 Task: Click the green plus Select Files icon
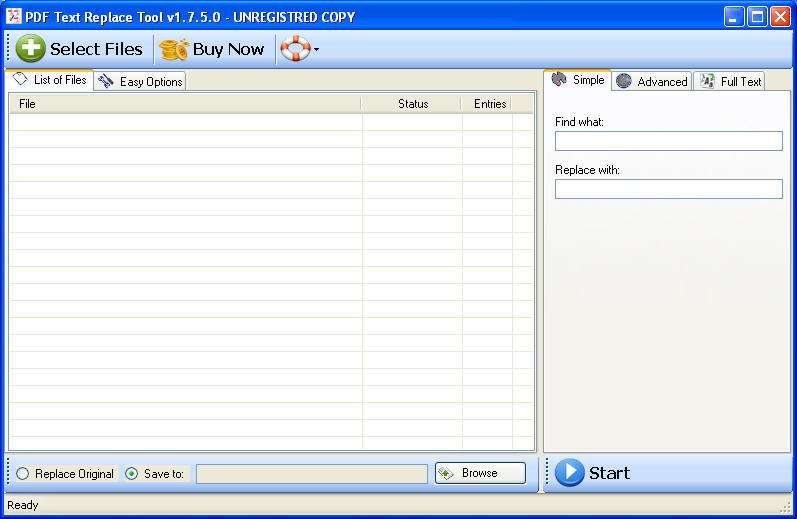tap(30, 49)
